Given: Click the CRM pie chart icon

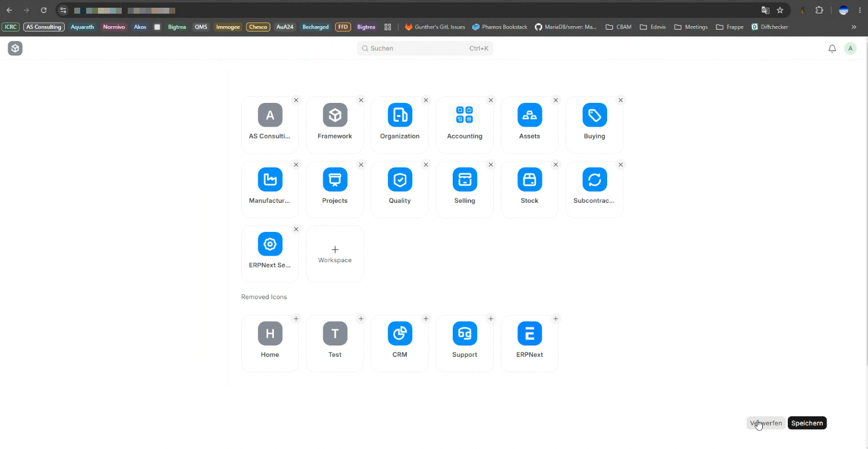Looking at the screenshot, I should [x=400, y=334].
